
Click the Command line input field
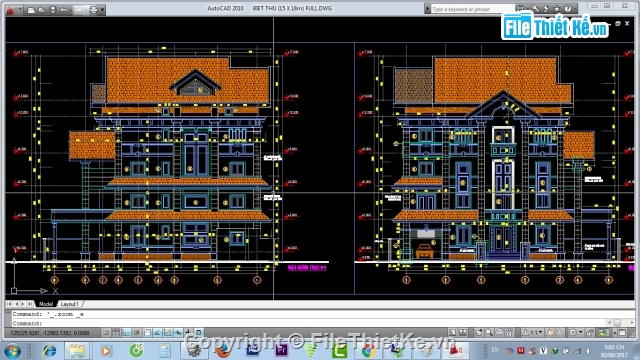click(x=318, y=323)
